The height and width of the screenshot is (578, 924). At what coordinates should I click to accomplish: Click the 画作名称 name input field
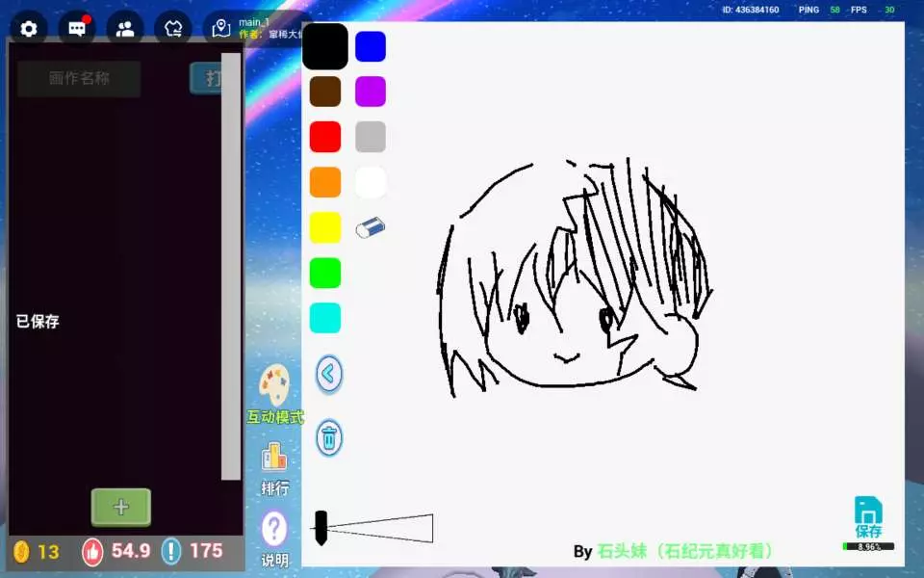coord(79,78)
